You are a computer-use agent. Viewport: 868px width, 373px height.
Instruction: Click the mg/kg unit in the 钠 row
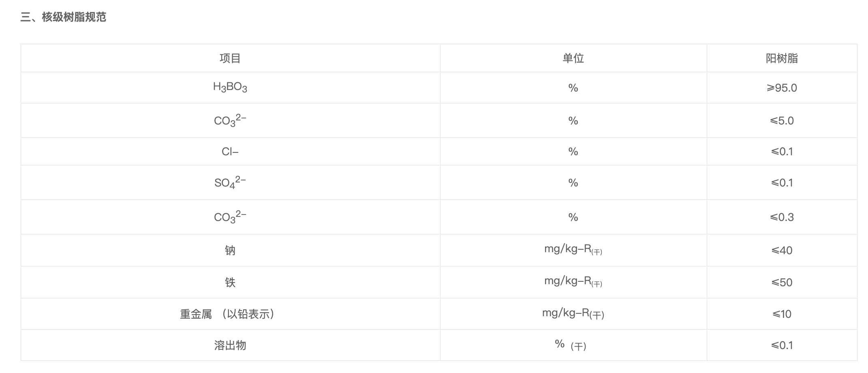[x=573, y=250]
